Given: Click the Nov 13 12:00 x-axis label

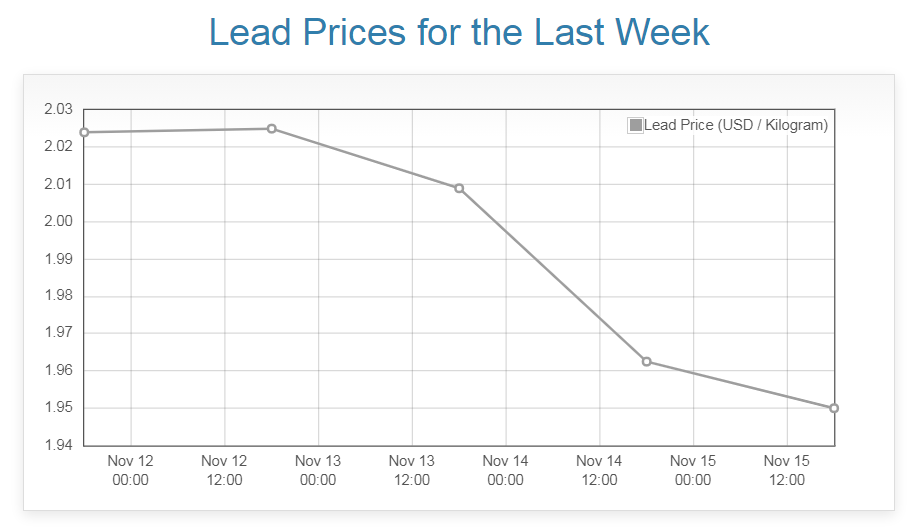Looking at the screenshot, I should (x=412, y=470).
